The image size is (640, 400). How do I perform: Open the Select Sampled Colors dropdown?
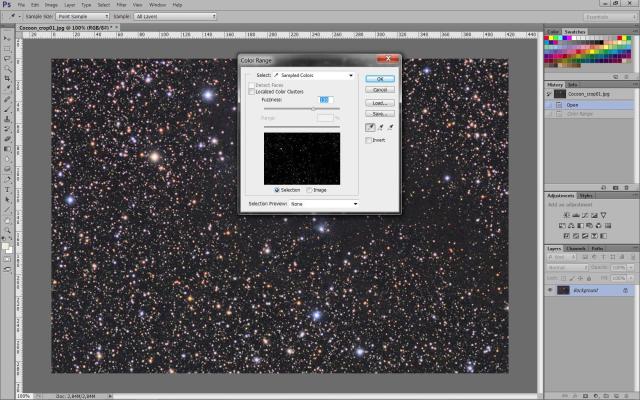313,76
